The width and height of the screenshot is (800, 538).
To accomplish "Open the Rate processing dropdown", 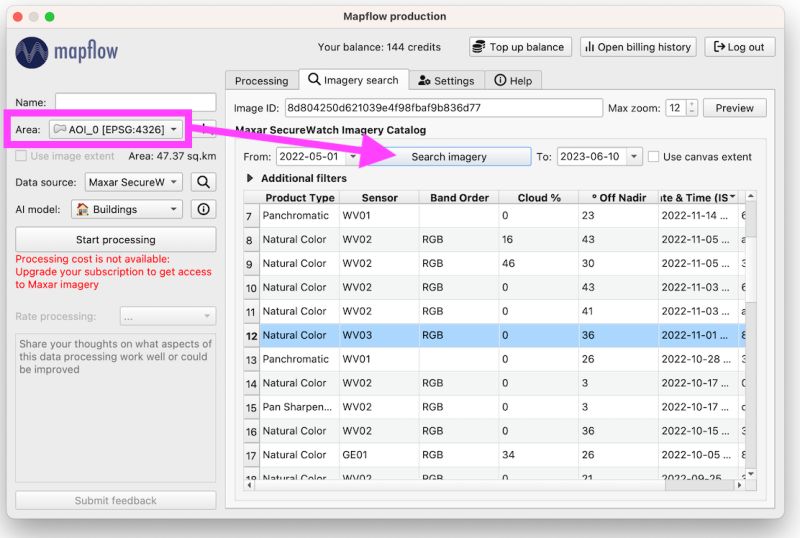I will (168, 316).
